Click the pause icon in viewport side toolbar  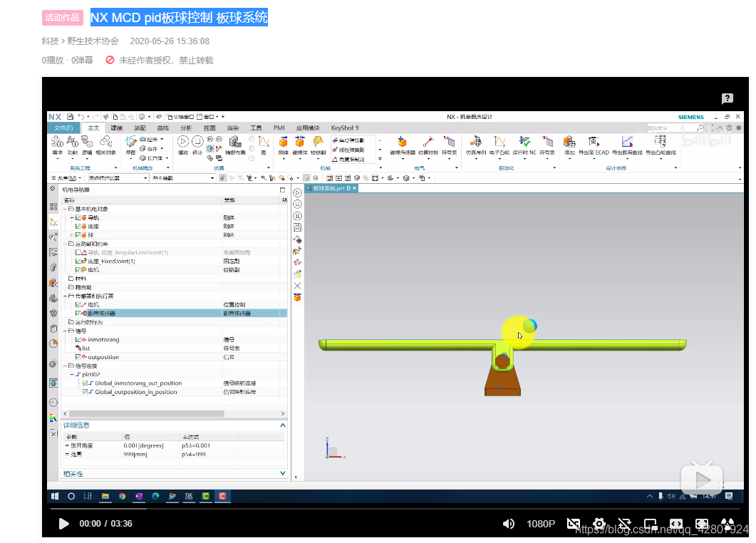click(297, 216)
